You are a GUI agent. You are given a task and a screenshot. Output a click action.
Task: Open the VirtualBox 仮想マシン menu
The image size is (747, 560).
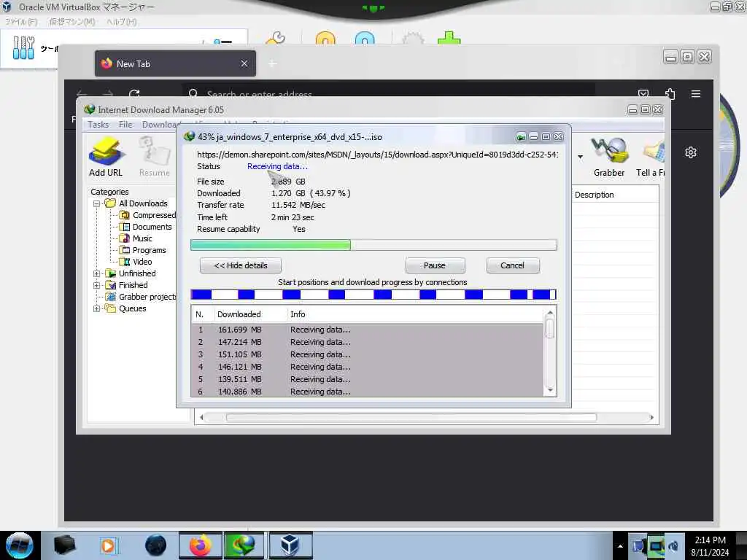pos(72,22)
